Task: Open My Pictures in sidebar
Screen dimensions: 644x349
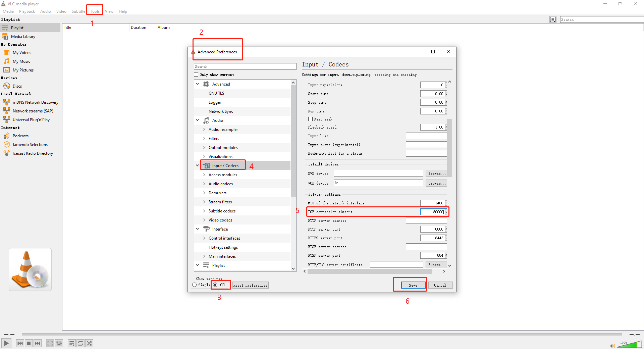Action: pyautogui.click(x=23, y=70)
